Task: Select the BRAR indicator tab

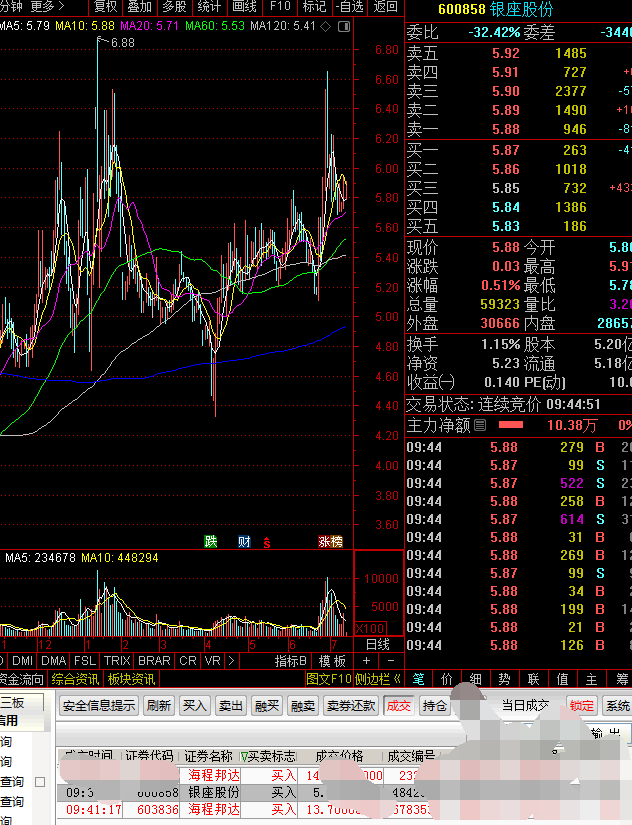Action: (154, 660)
